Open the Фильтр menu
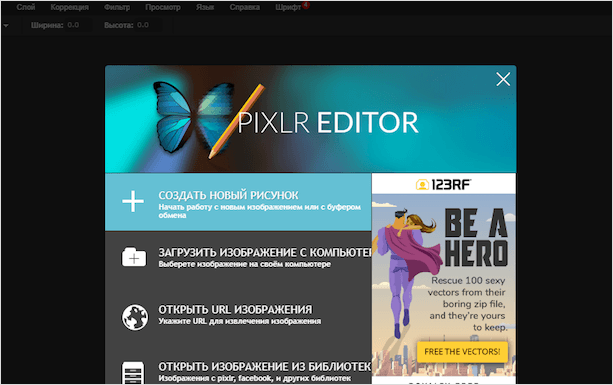 coord(117,7)
